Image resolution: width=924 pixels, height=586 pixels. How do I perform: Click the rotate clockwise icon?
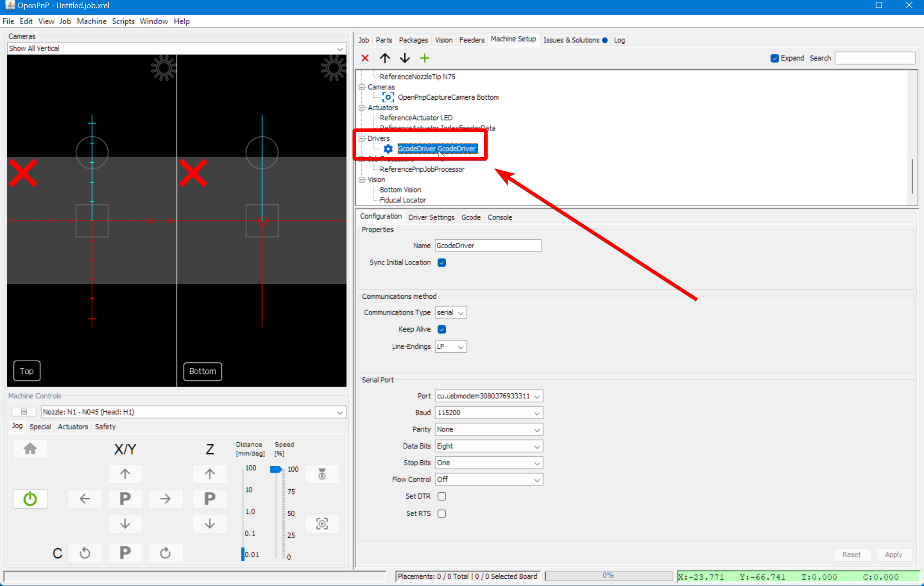166,553
